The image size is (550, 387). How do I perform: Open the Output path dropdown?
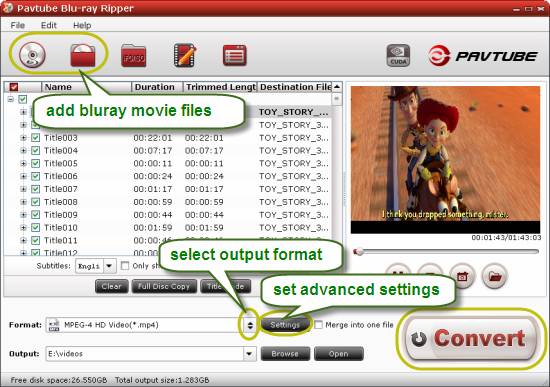point(249,354)
